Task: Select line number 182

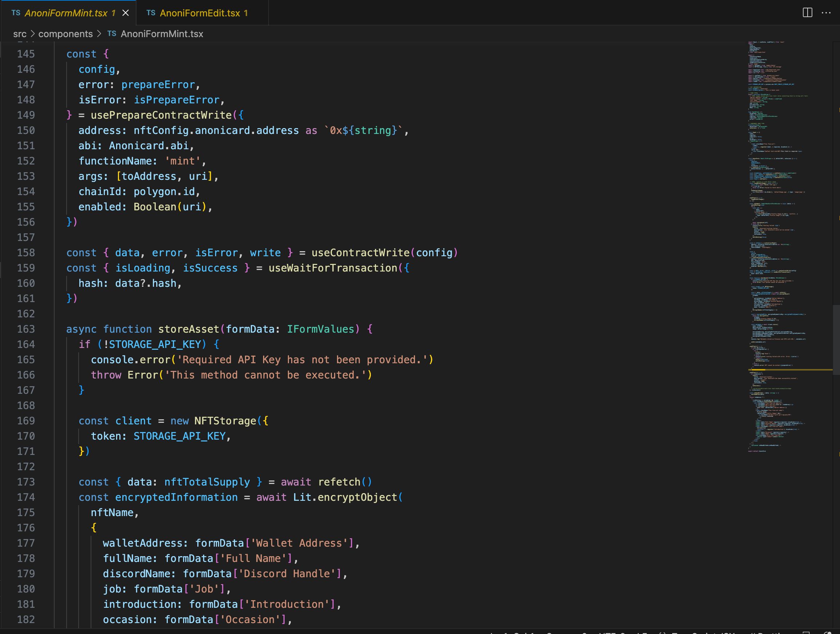Action: (26, 619)
